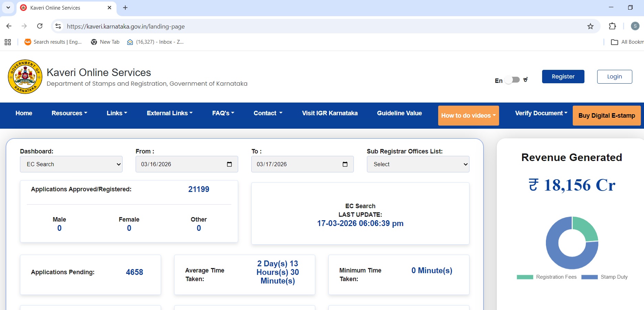Reload the page using the refresh icon
The image size is (644, 310).
40,26
